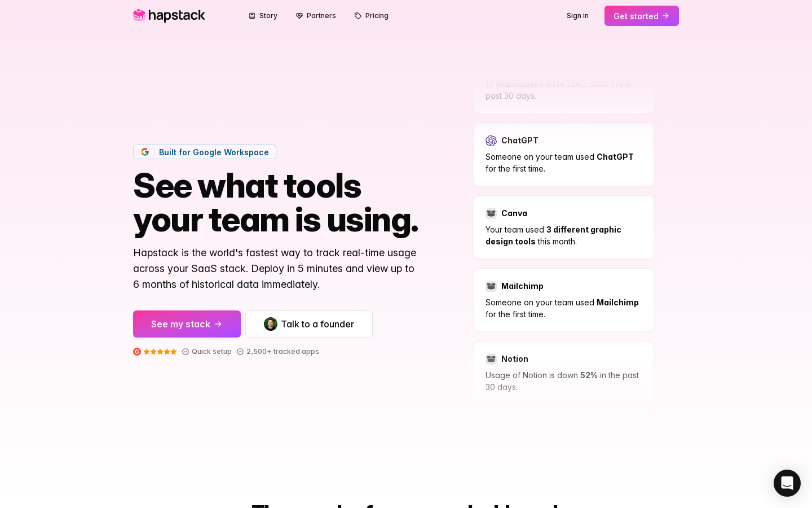Screen dimensions: 812x508
Task: Click the arrow in Get started button
Action: (x=665, y=16)
